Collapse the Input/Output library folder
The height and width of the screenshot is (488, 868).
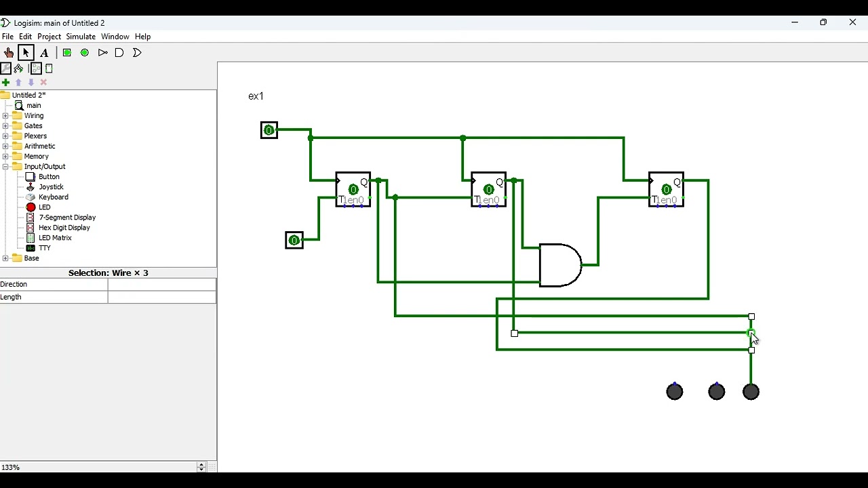5,167
